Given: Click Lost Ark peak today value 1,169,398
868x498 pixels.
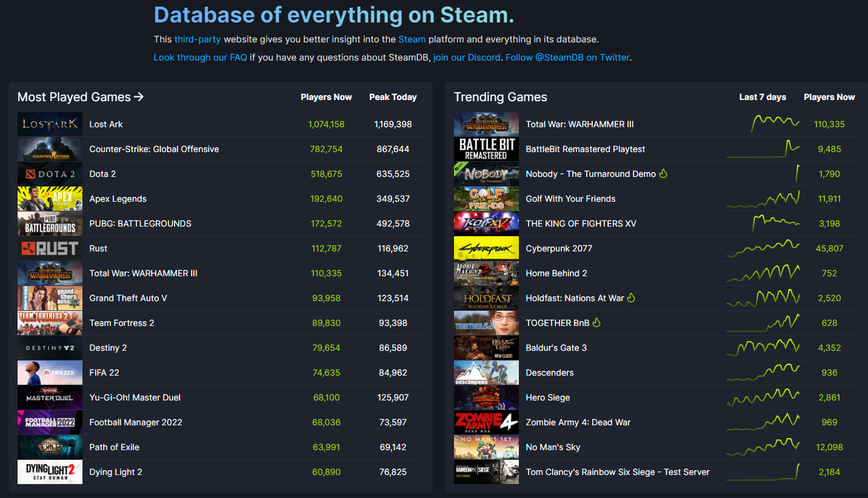Looking at the screenshot, I should tap(393, 124).
